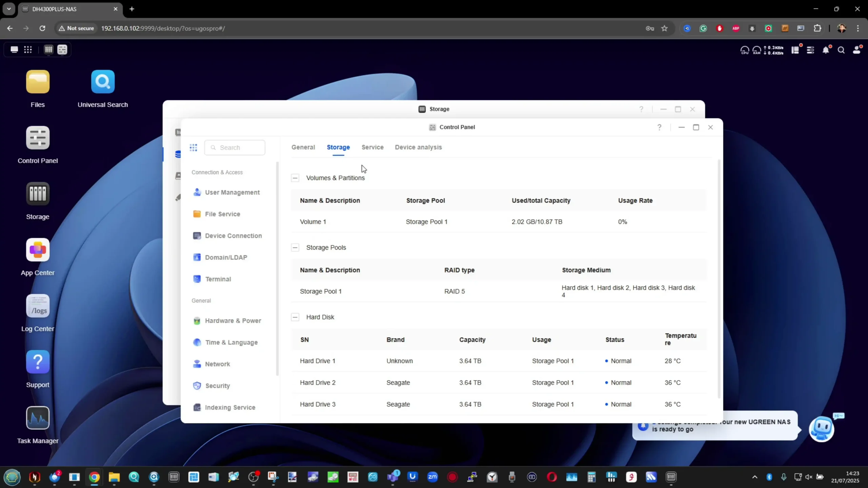The image size is (868, 488).
Task: Open App Center from desktop
Action: pyautogui.click(x=38, y=250)
